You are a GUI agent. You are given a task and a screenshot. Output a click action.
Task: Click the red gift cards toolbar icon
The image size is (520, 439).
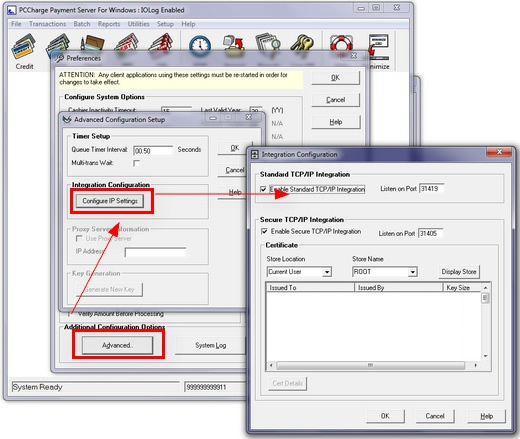click(x=161, y=42)
